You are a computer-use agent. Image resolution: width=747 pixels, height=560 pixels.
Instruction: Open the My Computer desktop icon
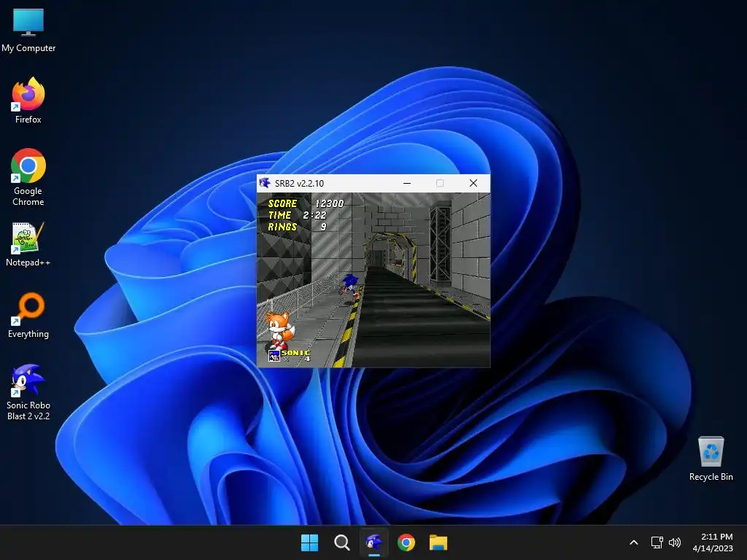coord(28,31)
